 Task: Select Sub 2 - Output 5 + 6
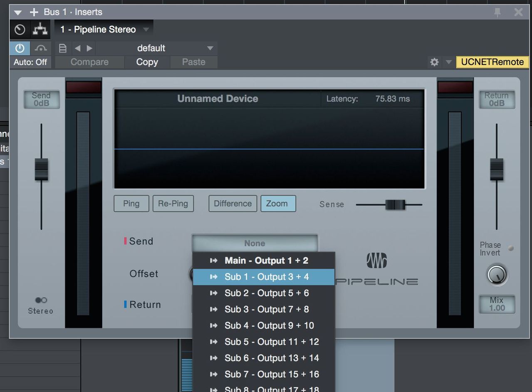[264, 293]
